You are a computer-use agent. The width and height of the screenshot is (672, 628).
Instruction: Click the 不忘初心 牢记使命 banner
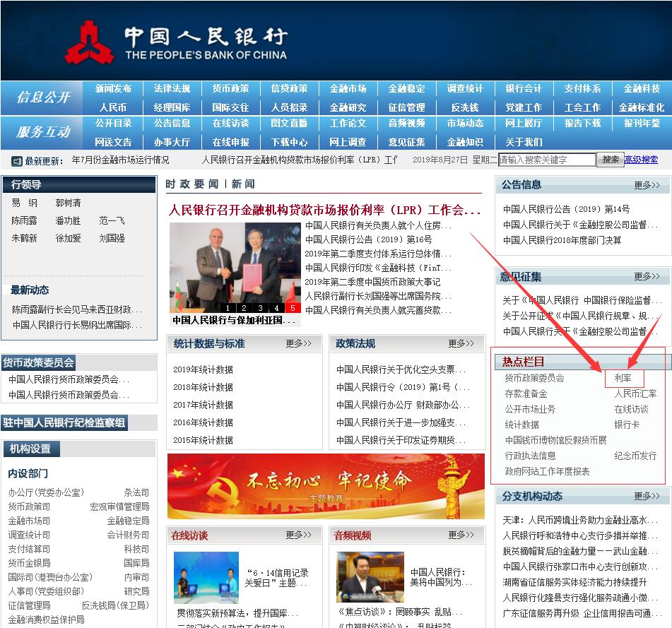point(326,487)
